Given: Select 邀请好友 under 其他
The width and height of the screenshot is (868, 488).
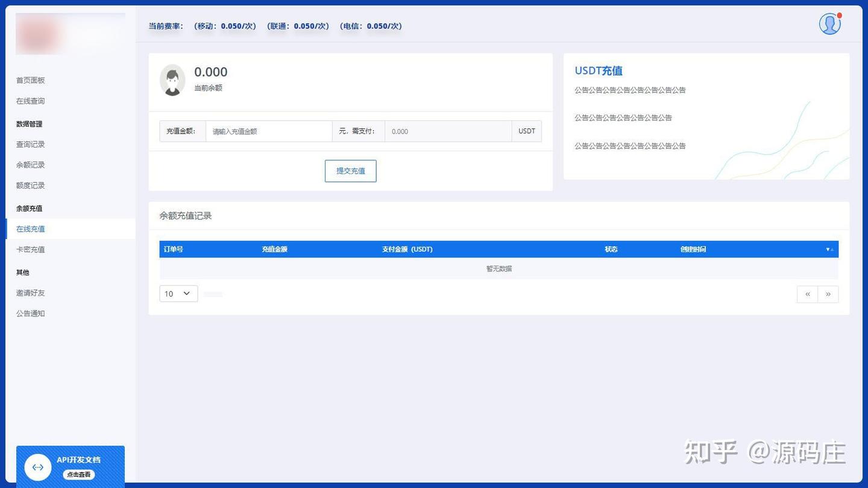Looking at the screenshot, I should point(30,293).
